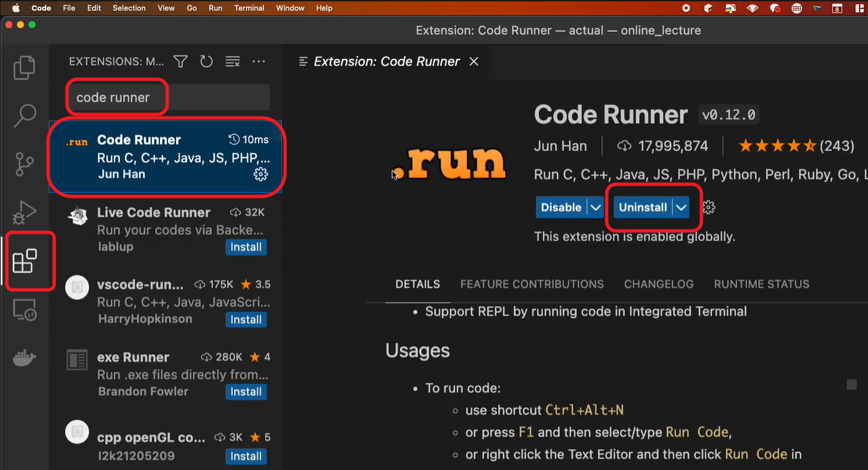This screenshot has width=868, height=470.
Task: Open manage gear on Code Runner list item
Action: (x=261, y=174)
